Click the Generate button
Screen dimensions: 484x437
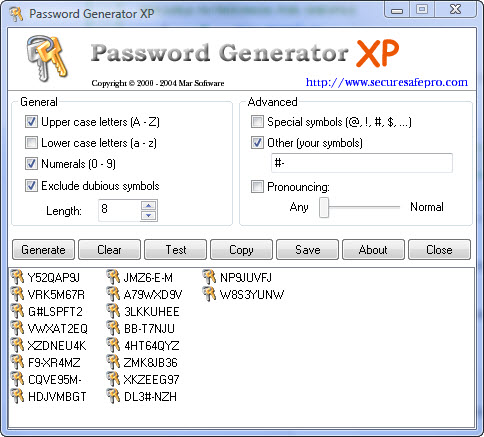(x=43, y=250)
